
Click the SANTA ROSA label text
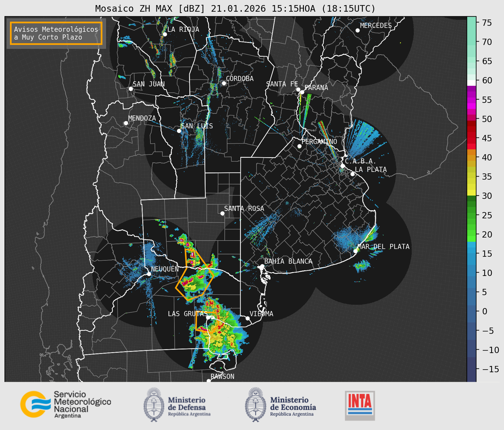point(244,208)
